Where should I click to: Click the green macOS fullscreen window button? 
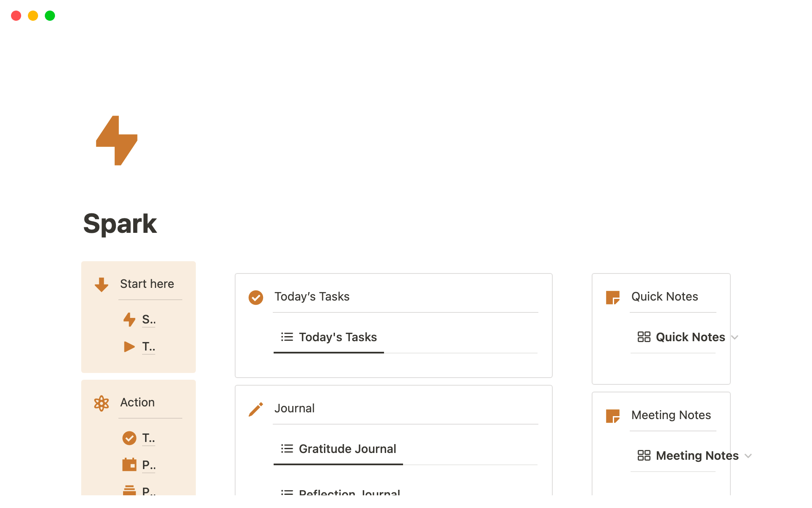(x=50, y=16)
